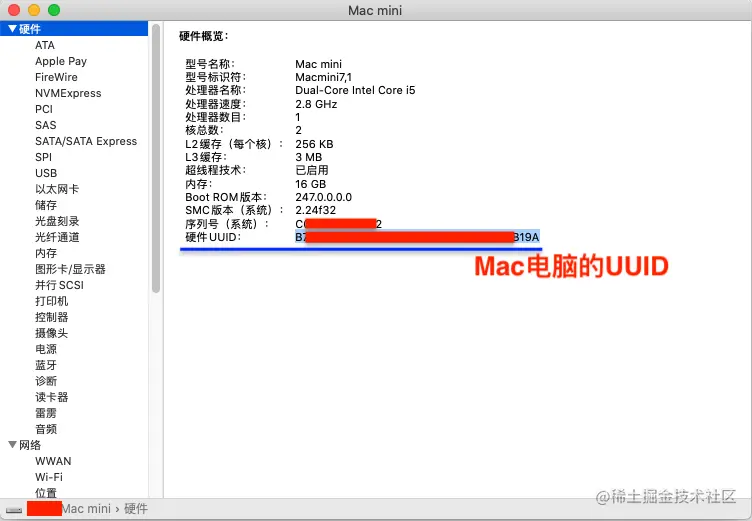Viewport: 752px width, 521px height.
Task: Click the 256 KB L2 cache value
Action: click(x=314, y=144)
